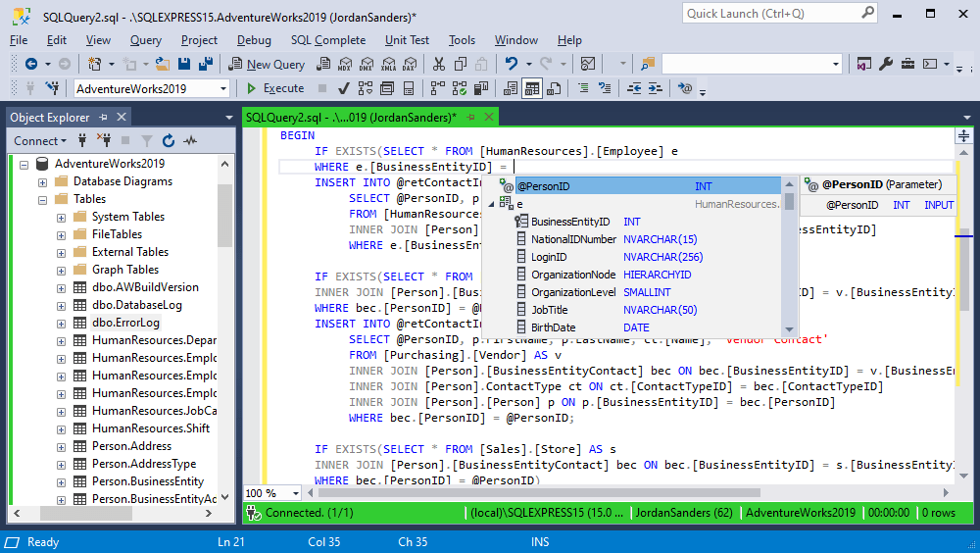Click the Comment Out Selected Lines icon

pyautogui.click(x=583, y=88)
